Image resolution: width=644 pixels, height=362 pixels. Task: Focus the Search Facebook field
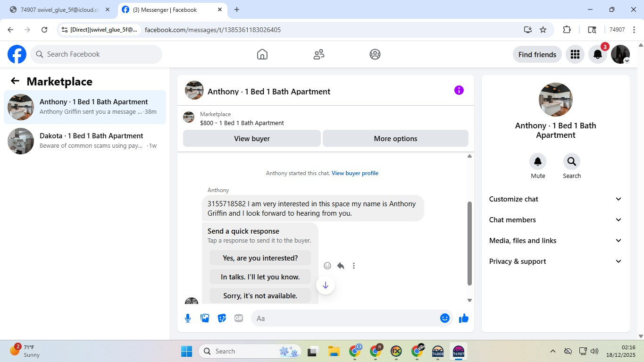point(96,54)
